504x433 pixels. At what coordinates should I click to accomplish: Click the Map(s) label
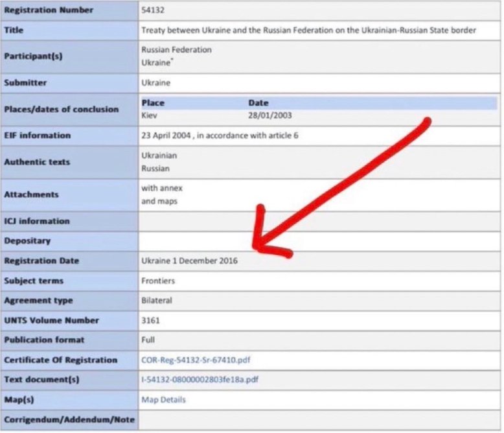(19, 399)
